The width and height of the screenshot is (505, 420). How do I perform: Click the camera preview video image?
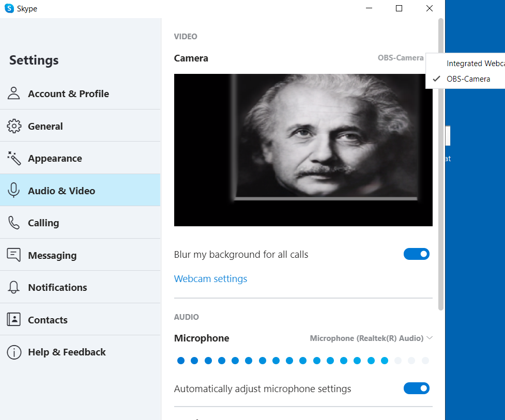pos(303,150)
